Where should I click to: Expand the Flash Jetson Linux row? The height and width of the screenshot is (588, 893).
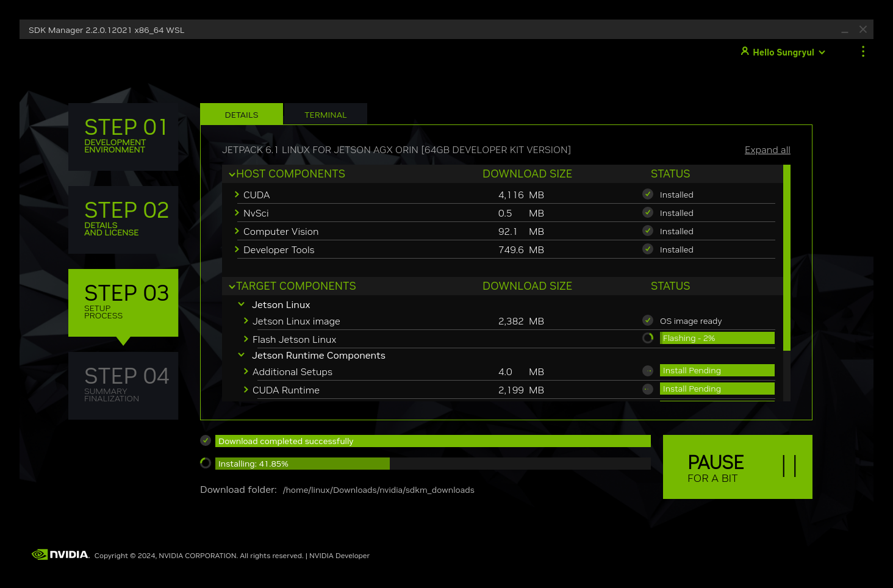(246, 339)
